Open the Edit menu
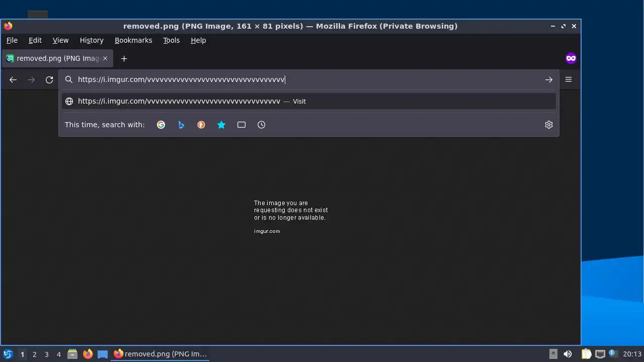644x362 pixels. pyautogui.click(x=35, y=40)
